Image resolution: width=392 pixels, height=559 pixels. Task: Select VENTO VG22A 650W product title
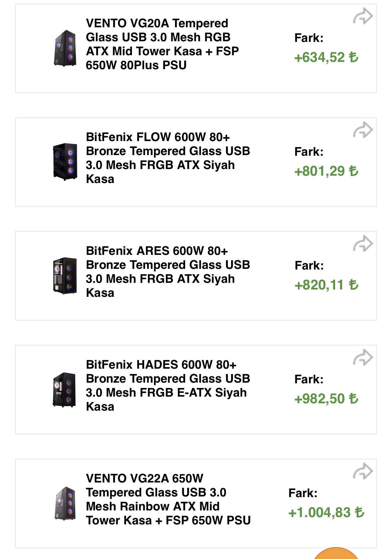168,499
